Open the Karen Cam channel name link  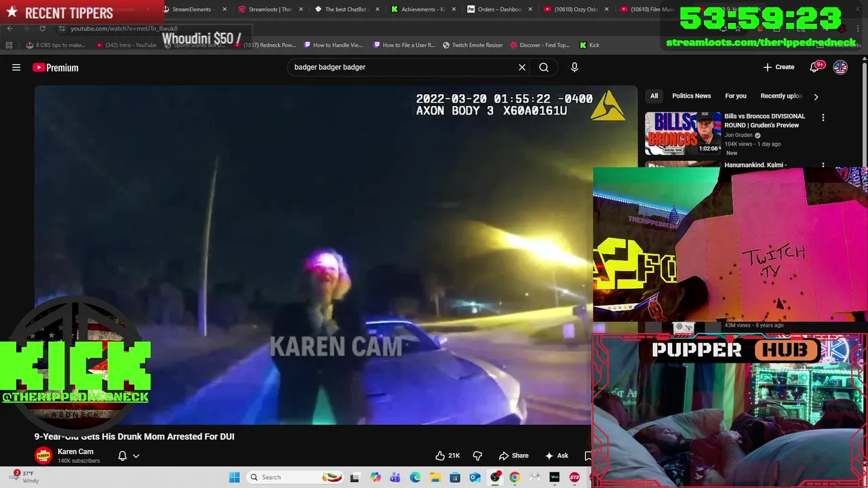(x=75, y=451)
